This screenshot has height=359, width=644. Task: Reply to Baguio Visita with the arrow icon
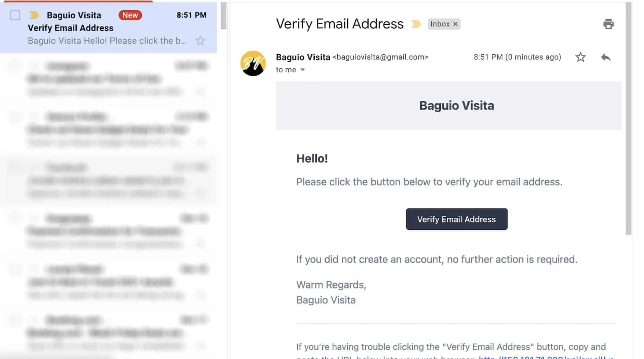pos(605,57)
